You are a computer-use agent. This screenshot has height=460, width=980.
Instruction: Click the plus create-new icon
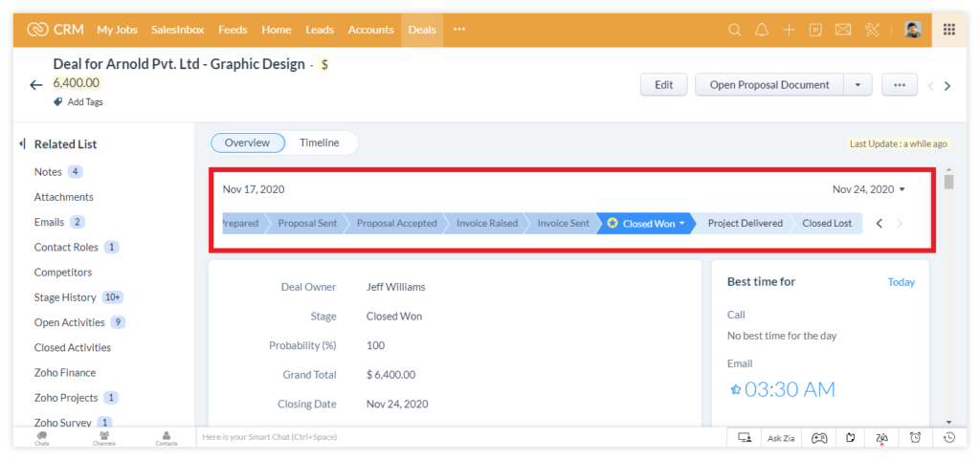(x=789, y=30)
